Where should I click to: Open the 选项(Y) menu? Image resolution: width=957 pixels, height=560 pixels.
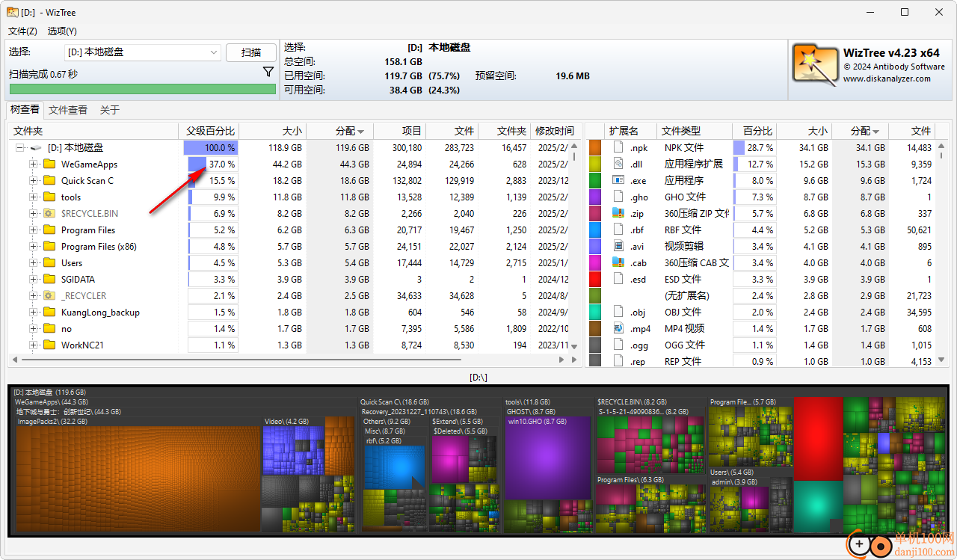click(x=62, y=31)
